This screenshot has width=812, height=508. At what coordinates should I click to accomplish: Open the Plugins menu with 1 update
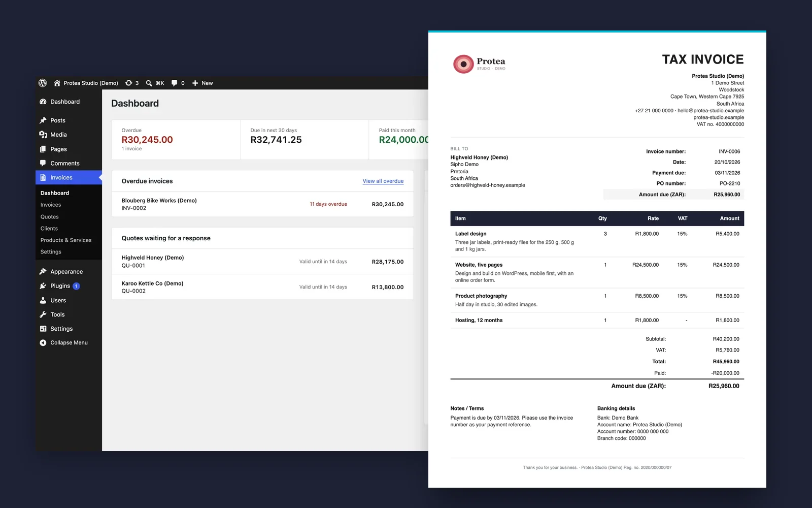tap(69, 286)
